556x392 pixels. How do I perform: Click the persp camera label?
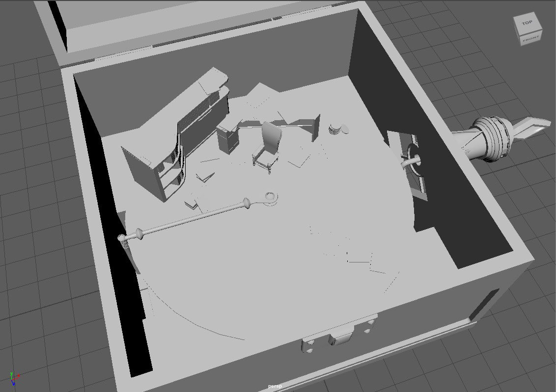tap(275, 386)
